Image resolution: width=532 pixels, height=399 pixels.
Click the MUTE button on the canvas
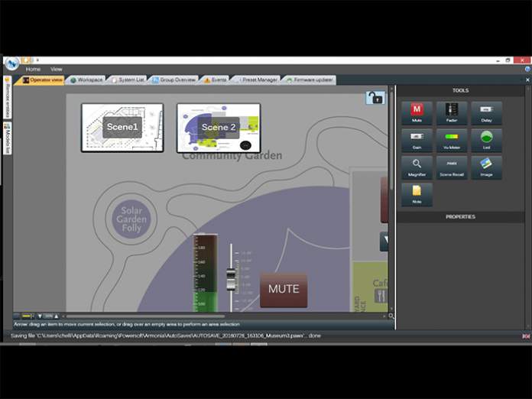(284, 290)
